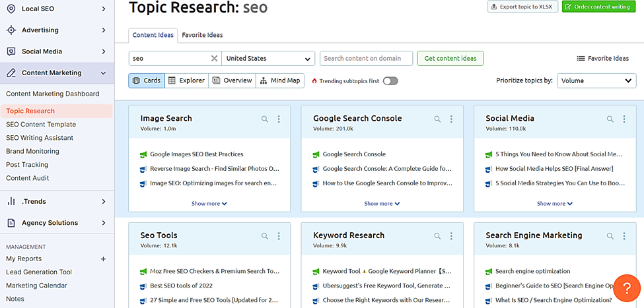Expand the .Trends menu chevron
644x308 pixels.
pyautogui.click(x=104, y=201)
